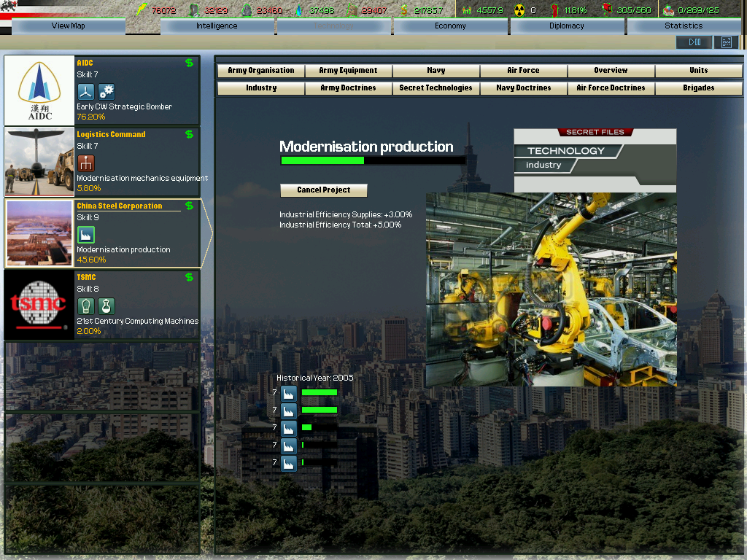Screen dimensions: 747x560
Task: Click the View Map button
Action: click(68, 26)
